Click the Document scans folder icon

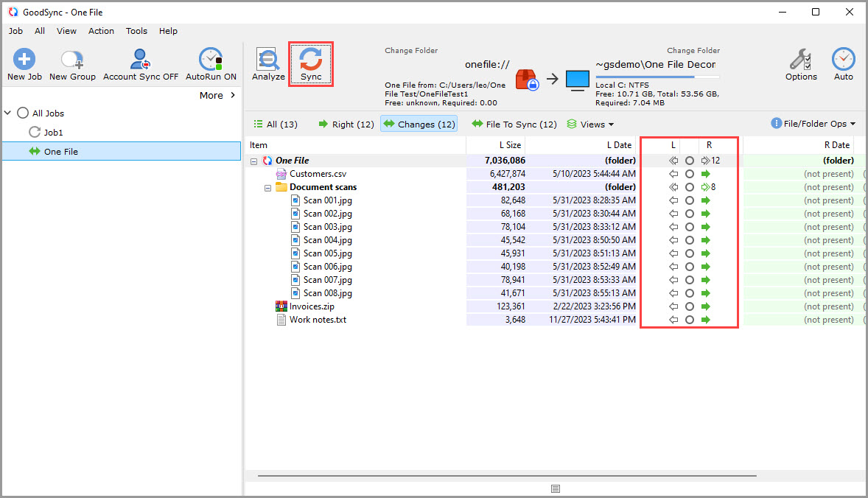[281, 187]
